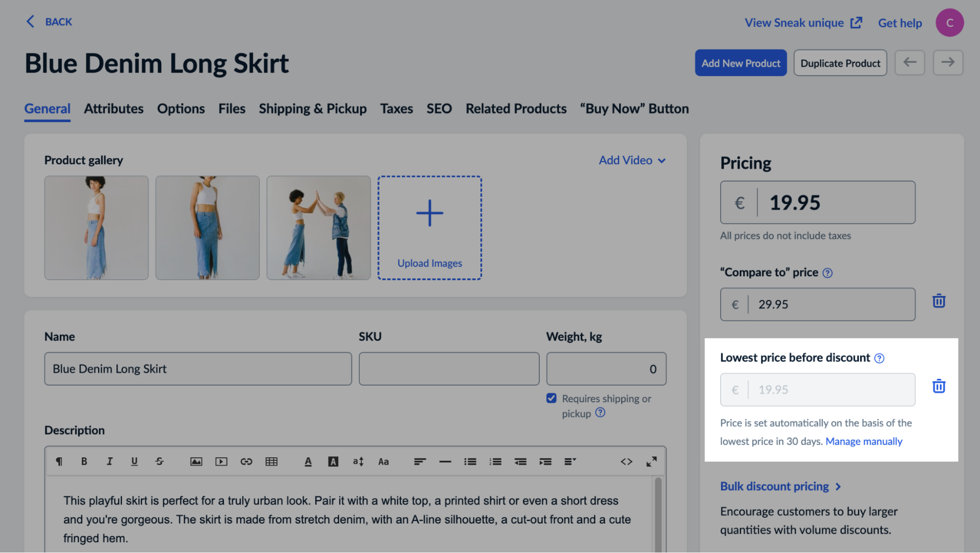Screen dimensions: 980x553
Task: Open the font family (Aa) tool
Action: 383,461
